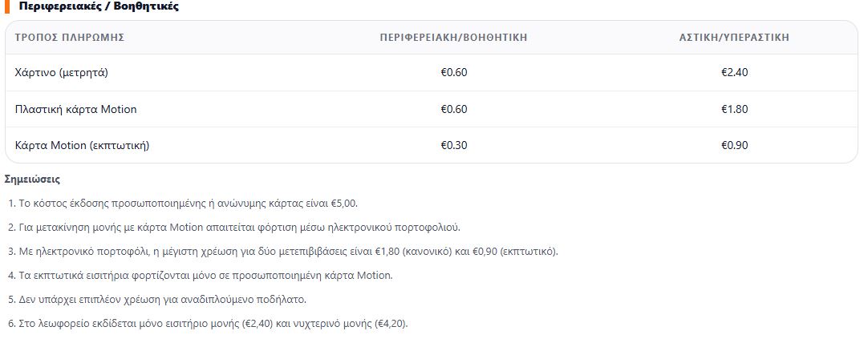The image size is (868, 339).
Task: Click the "Περιφερειακές / Βοηθητικές" section heading
Action: (98, 6)
